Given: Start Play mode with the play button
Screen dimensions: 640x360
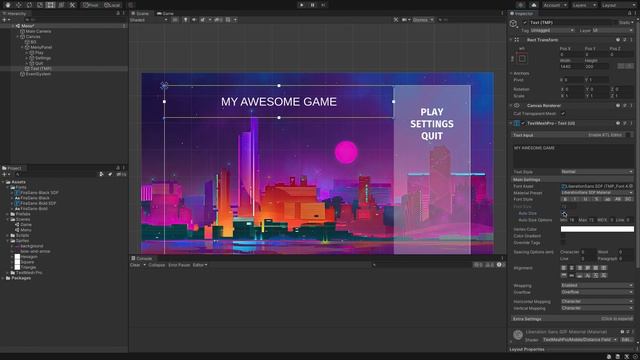Looking at the screenshot, I should (302, 5).
